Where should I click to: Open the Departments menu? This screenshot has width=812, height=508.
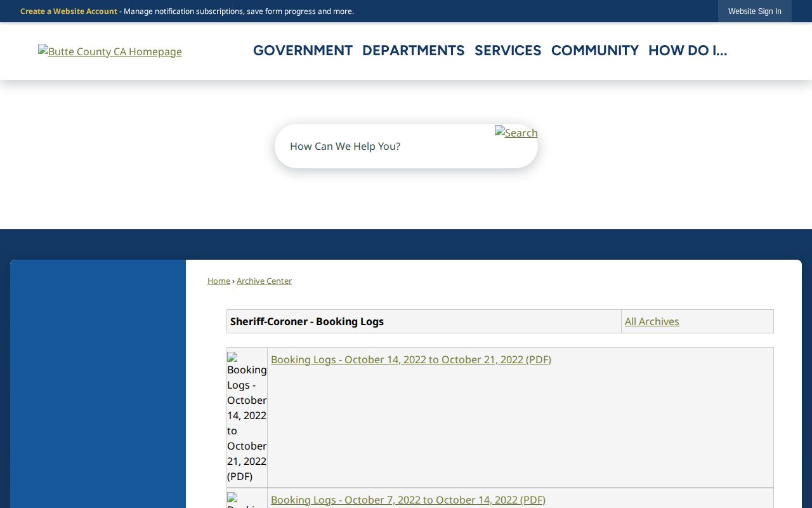click(414, 50)
